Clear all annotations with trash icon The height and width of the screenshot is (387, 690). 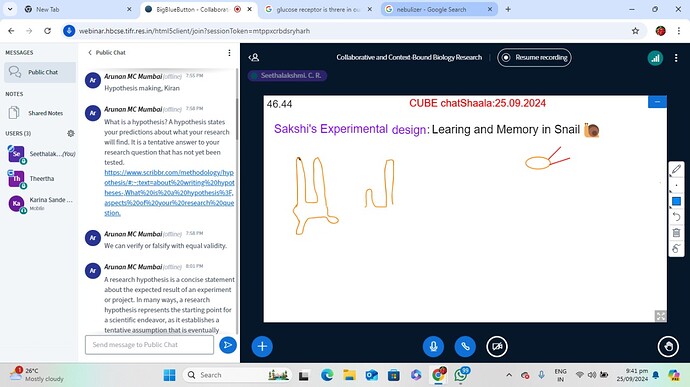676,233
